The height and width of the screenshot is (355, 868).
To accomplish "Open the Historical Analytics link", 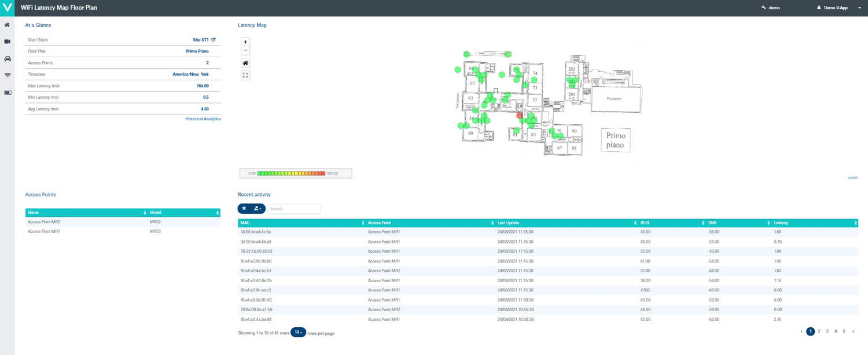I will [203, 119].
